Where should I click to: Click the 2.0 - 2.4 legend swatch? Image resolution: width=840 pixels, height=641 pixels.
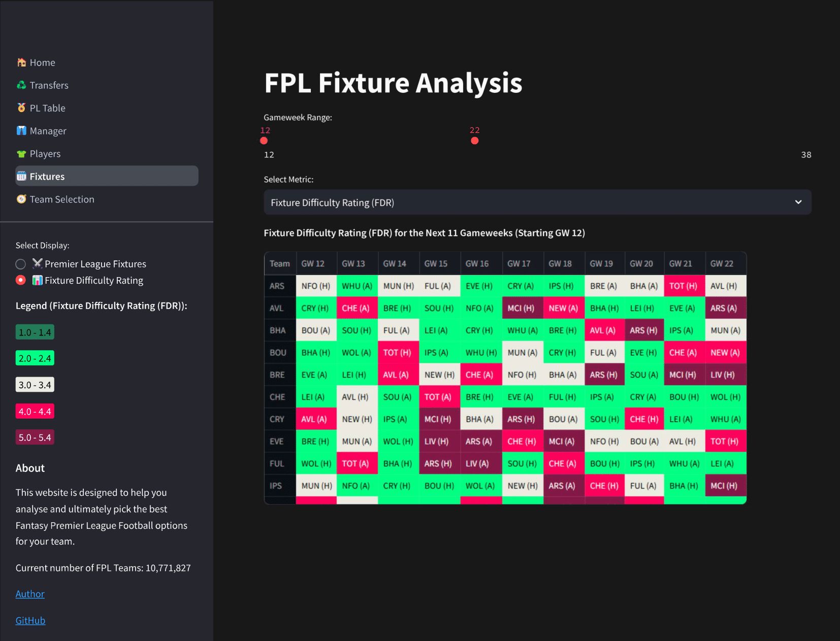coord(35,358)
